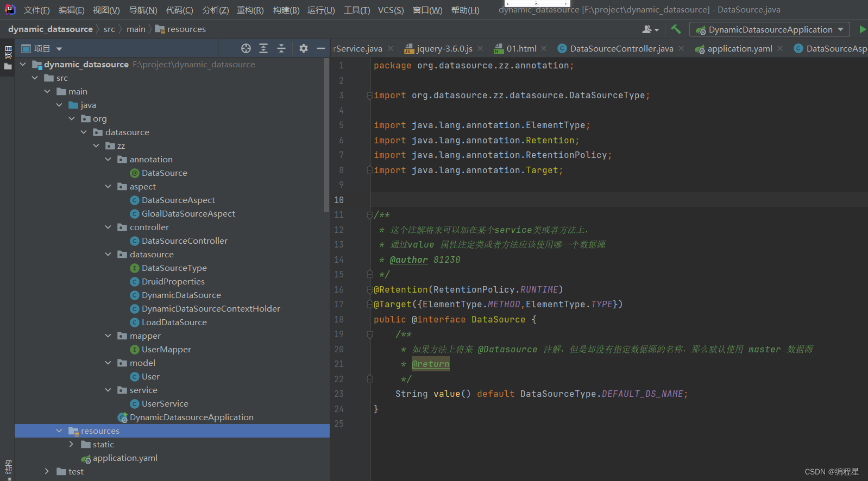The width and height of the screenshot is (868, 481).
Task: Close the jquery-3.6.0.js tab
Action: pyautogui.click(x=480, y=48)
